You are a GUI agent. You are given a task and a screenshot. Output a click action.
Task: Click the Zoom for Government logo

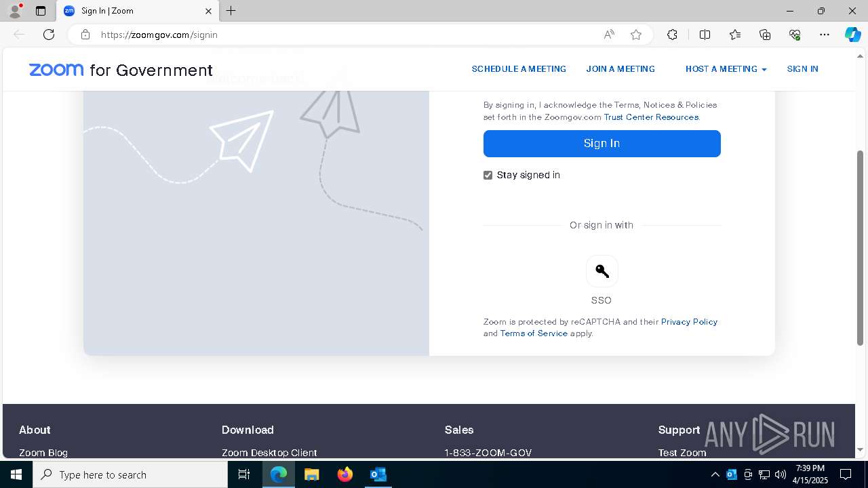coord(121,70)
